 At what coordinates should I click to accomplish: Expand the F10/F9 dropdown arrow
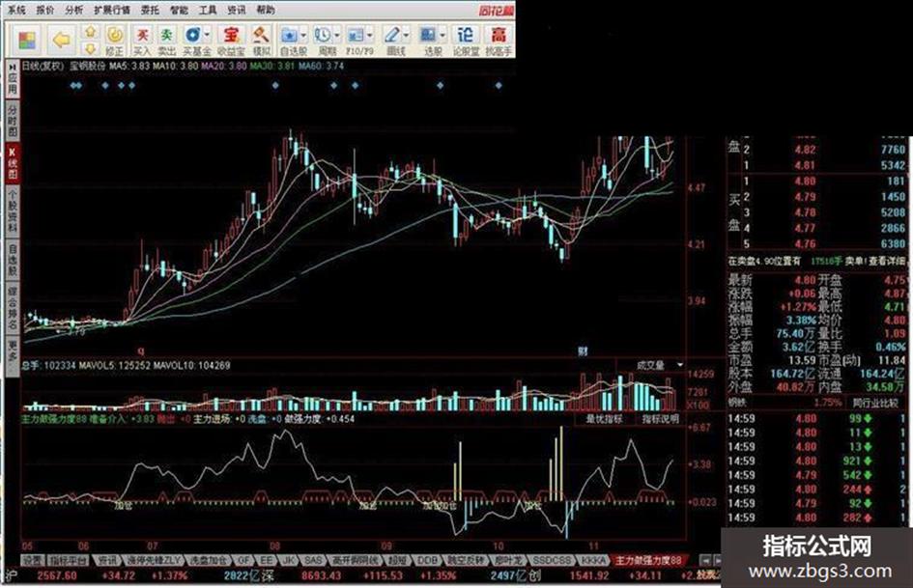click(x=370, y=36)
